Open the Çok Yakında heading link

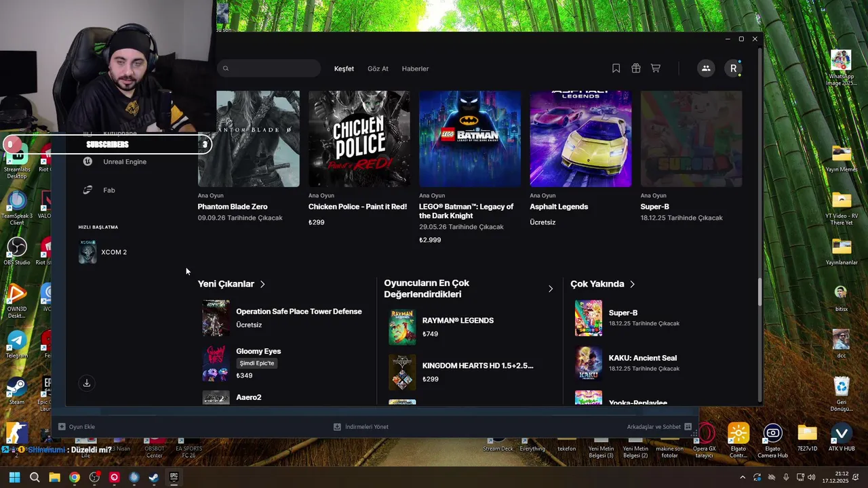(597, 284)
